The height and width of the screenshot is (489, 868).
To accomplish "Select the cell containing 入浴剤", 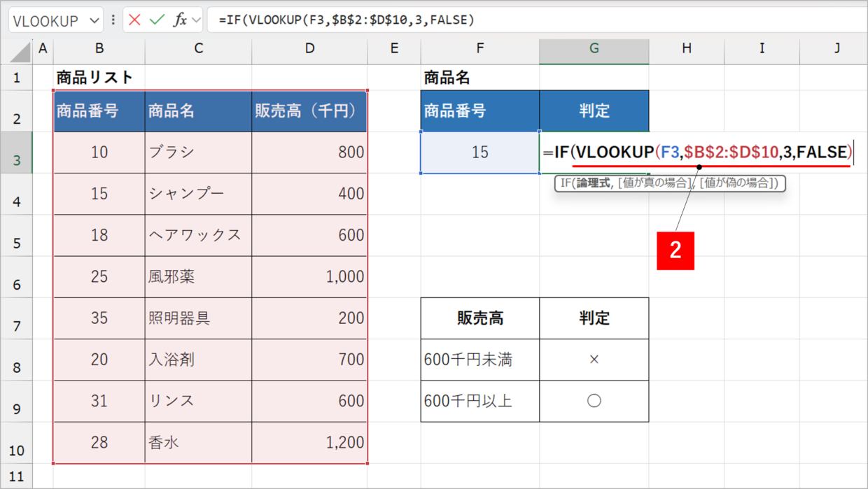I will point(199,360).
